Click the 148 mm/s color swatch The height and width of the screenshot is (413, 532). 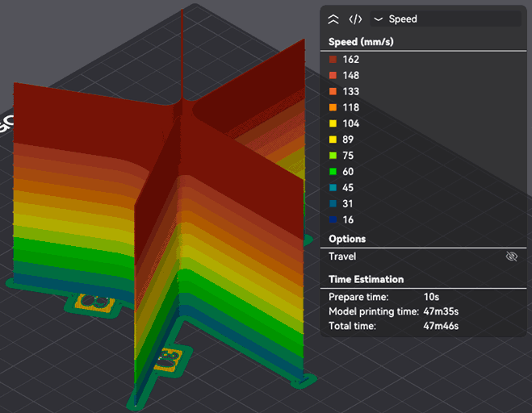click(333, 75)
